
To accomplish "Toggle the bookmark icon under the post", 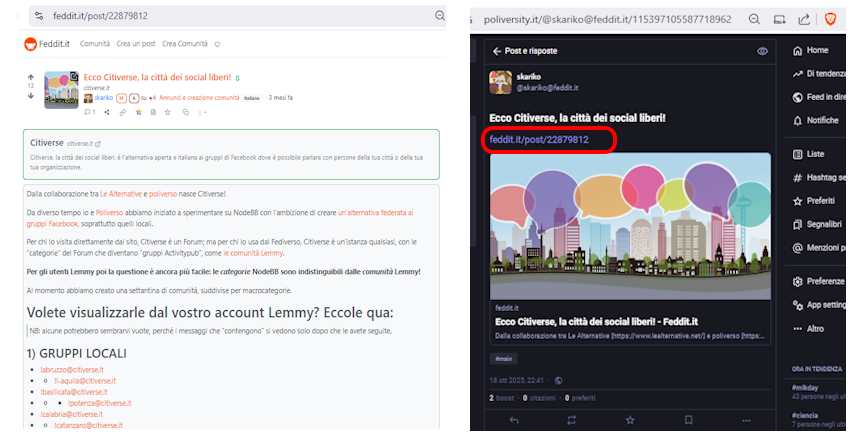I will pyautogui.click(x=688, y=420).
